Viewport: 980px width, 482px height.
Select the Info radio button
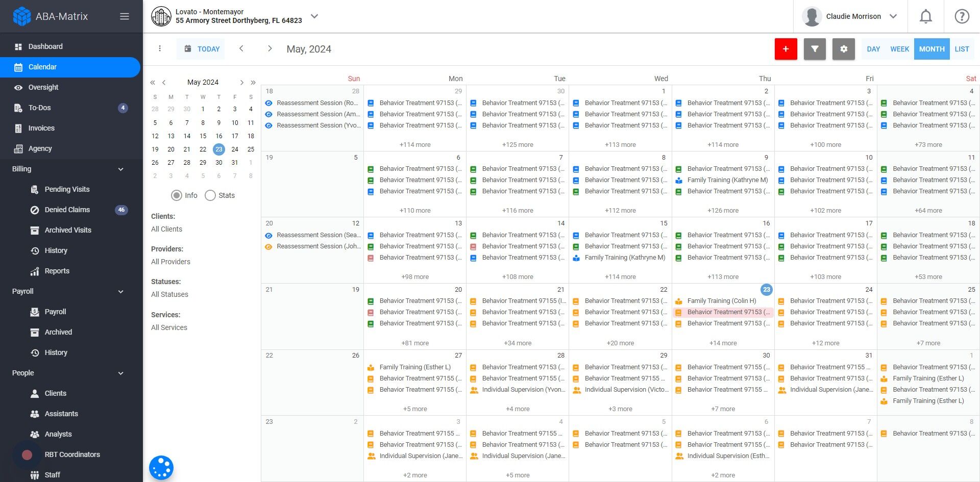tap(177, 195)
